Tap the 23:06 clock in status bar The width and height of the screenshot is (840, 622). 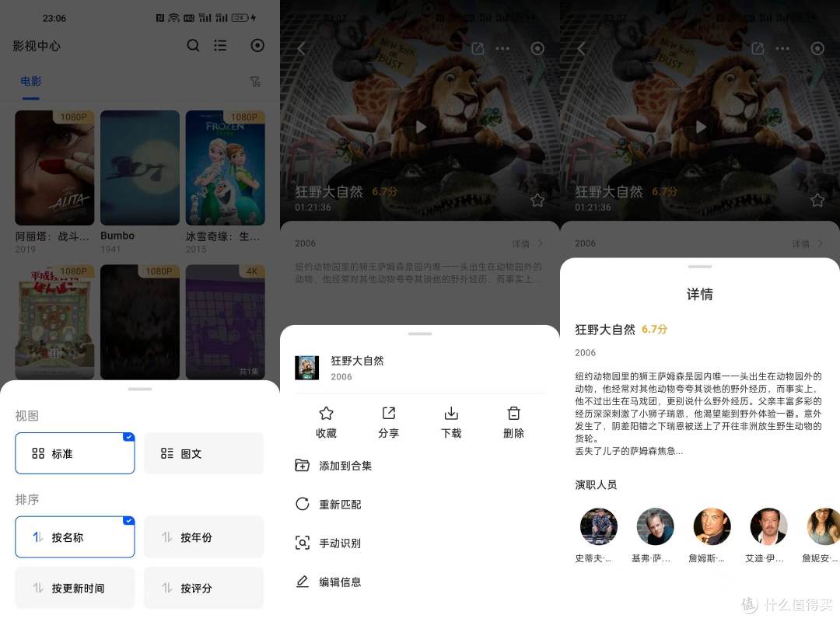[54, 18]
